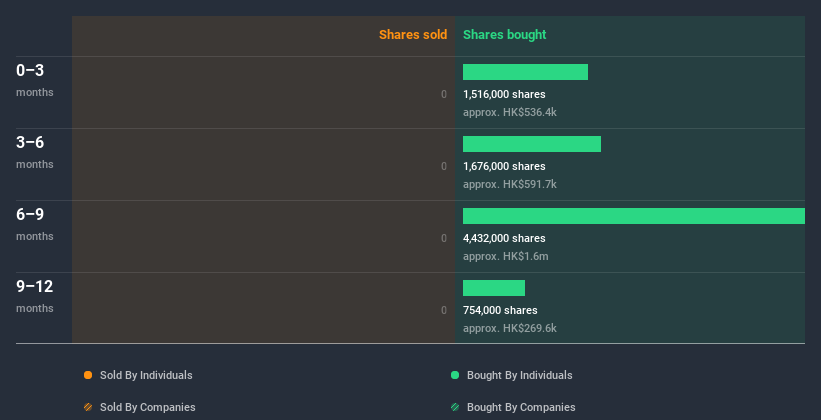Click the 6–9 months shares bought bar
The width and height of the screenshot is (821, 420).
(634, 216)
